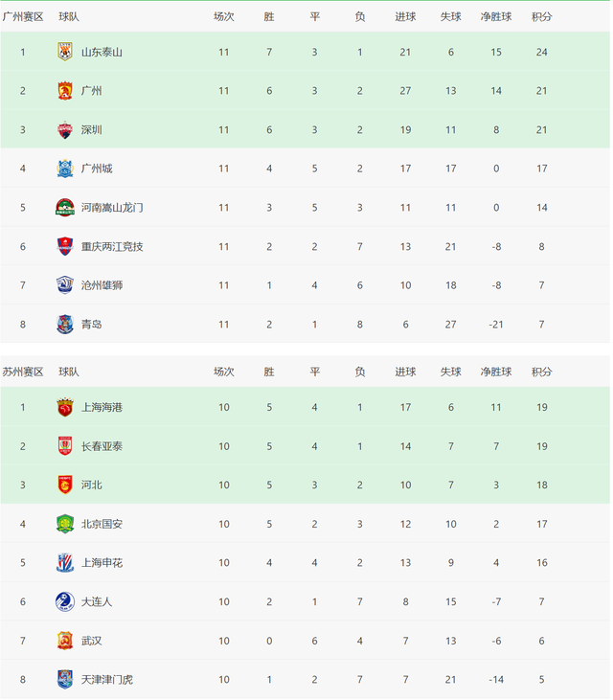Select the 积分 column header in 广州赛区 table
Screen dimensions: 613x700
coord(541,16)
